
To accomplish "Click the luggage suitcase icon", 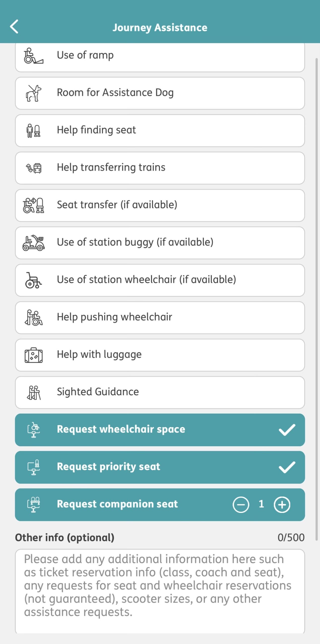I will click(34, 355).
